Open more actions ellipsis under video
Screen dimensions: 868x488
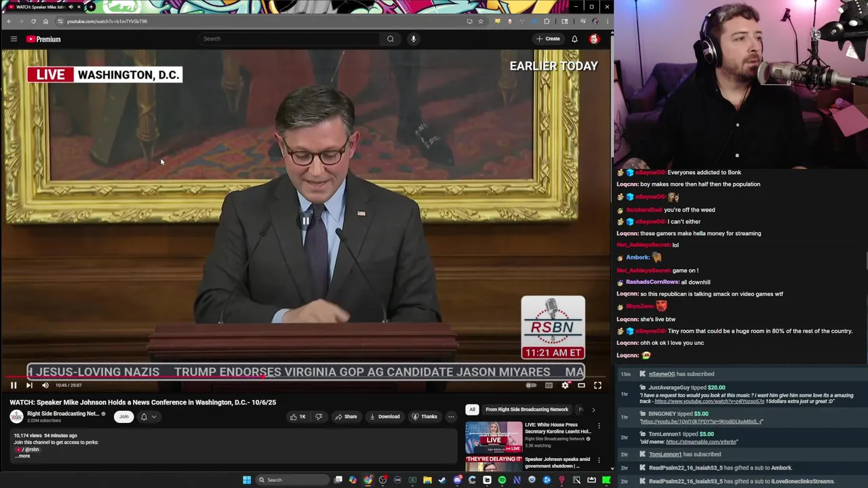point(451,417)
